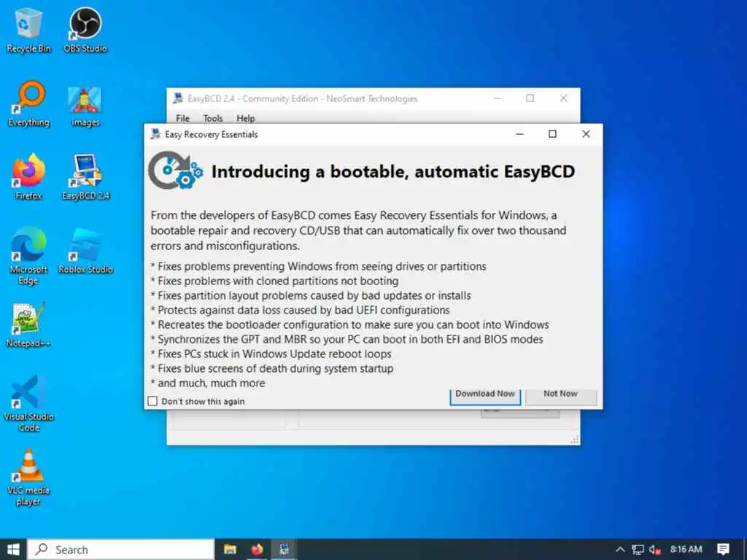This screenshot has height=560, width=747.
Task: Open the network status tray icon
Action: (638, 550)
